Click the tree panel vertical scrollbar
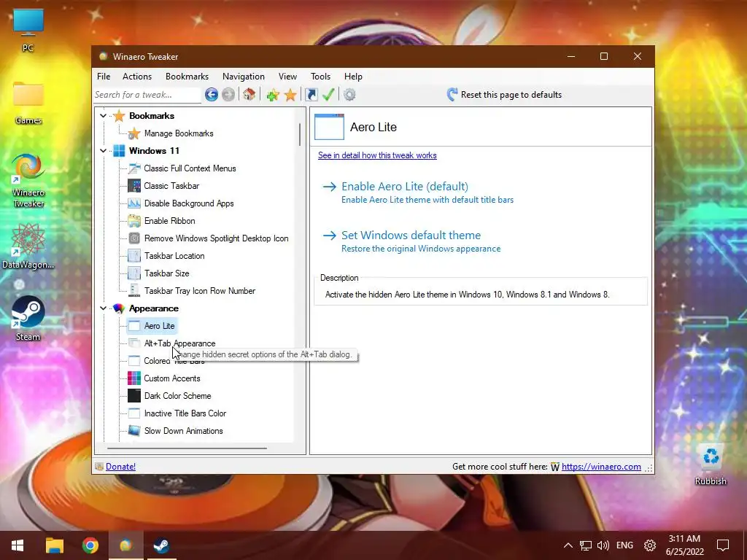Viewport: 747px width, 560px height. pyautogui.click(x=300, y=134)
